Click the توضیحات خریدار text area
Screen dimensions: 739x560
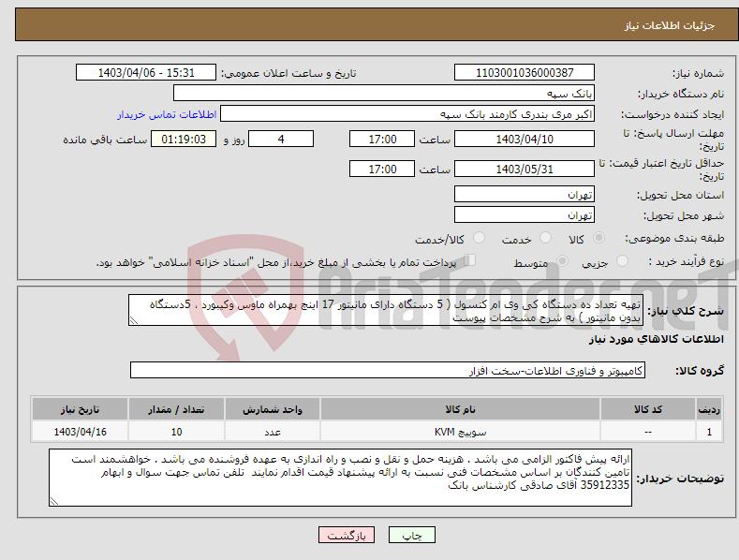pos(340,478)
